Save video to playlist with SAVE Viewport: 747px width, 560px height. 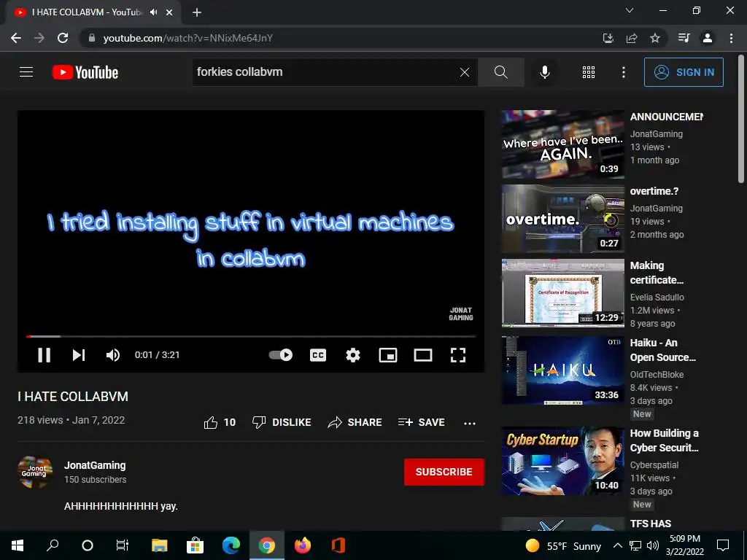pos(422,422)
